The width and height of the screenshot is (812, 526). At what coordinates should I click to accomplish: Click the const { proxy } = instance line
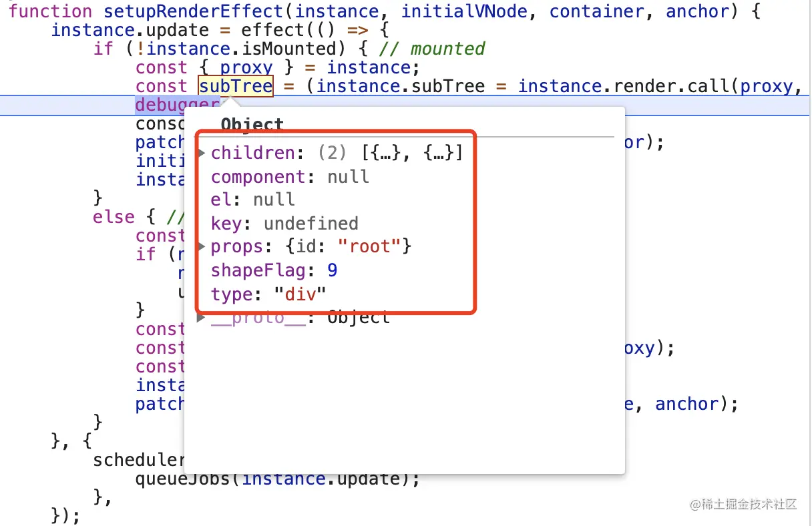[277, 67]
